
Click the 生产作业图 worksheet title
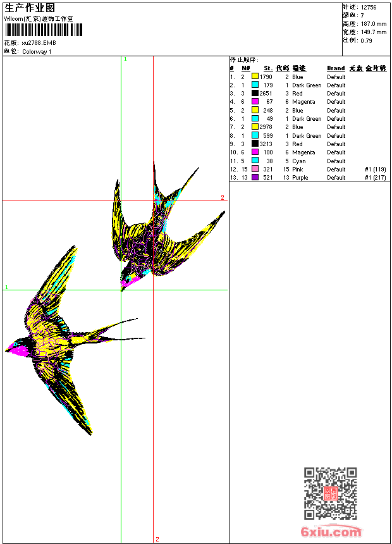(x=30, y=8)
